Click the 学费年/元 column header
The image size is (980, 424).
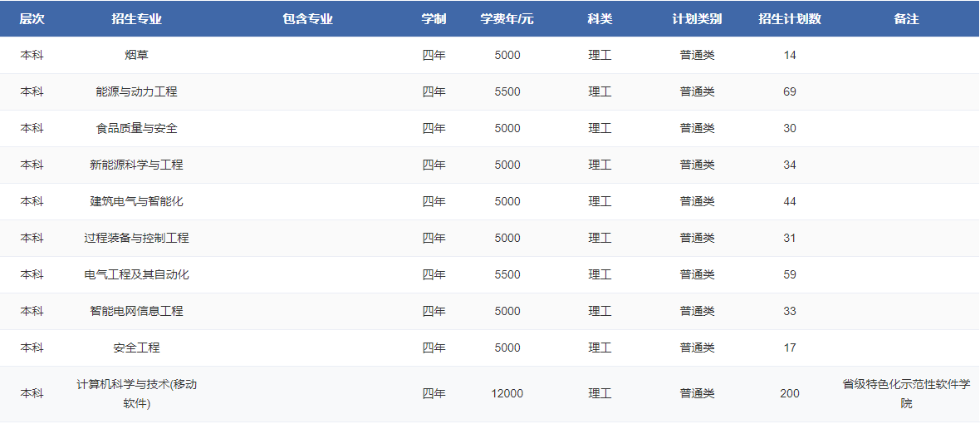click(507, 19)
